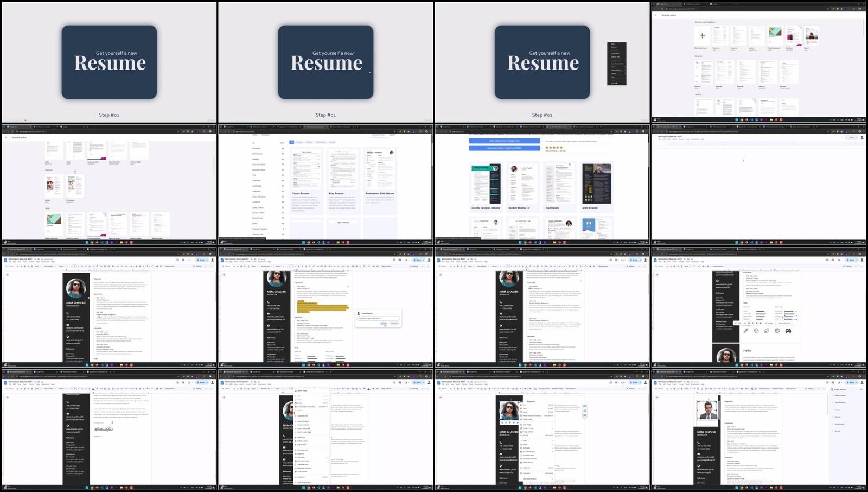
Task: Open the Artist Resume template thumbnail
Action: (x=596, y=185)
